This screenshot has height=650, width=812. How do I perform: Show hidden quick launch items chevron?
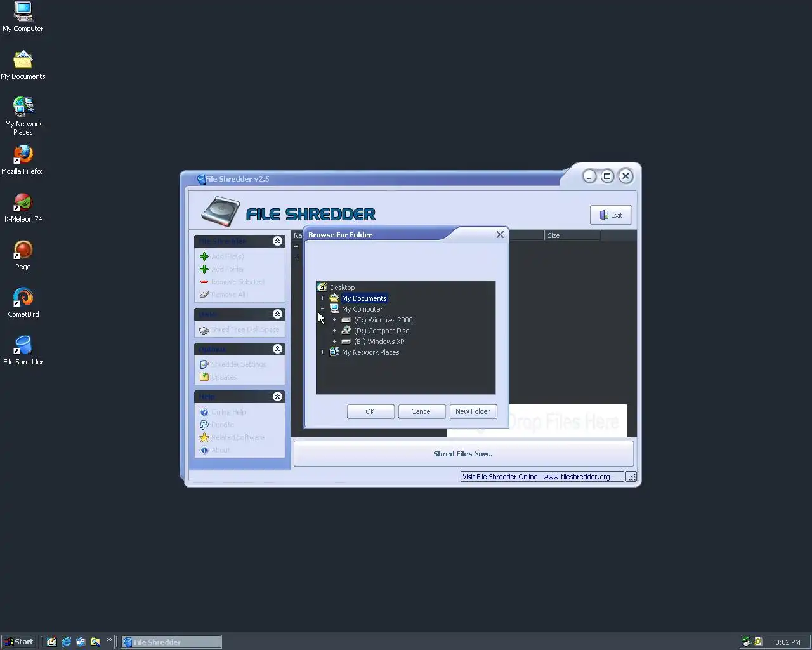click(109, 640)
